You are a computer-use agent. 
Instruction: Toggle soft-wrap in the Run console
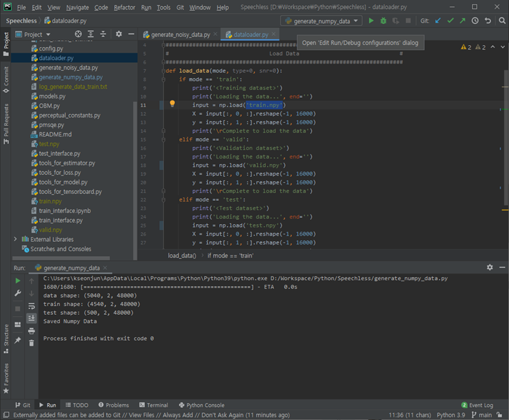point(31,306)
